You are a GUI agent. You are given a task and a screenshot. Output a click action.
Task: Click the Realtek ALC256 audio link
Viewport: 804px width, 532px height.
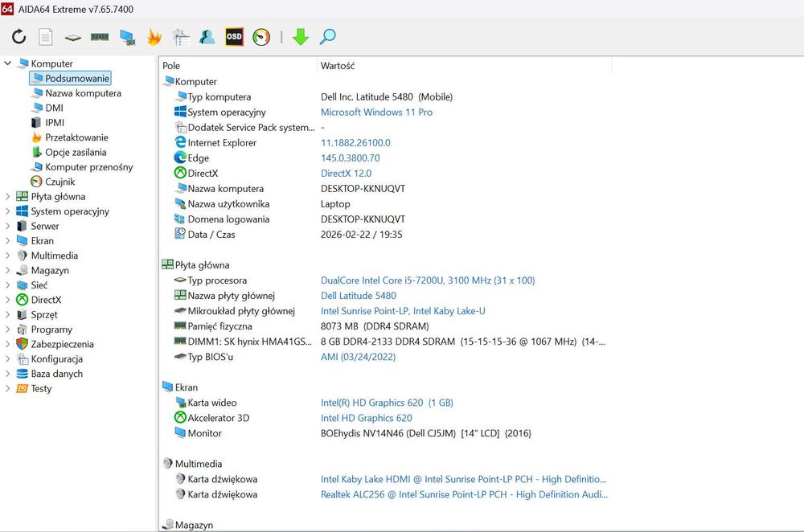(464, 494)
